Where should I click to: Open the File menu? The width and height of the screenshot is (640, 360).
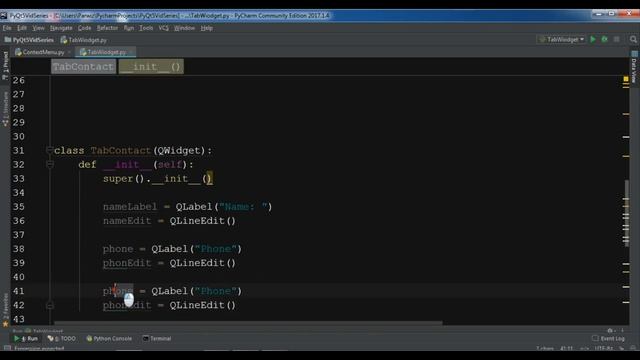pos(7,28)
